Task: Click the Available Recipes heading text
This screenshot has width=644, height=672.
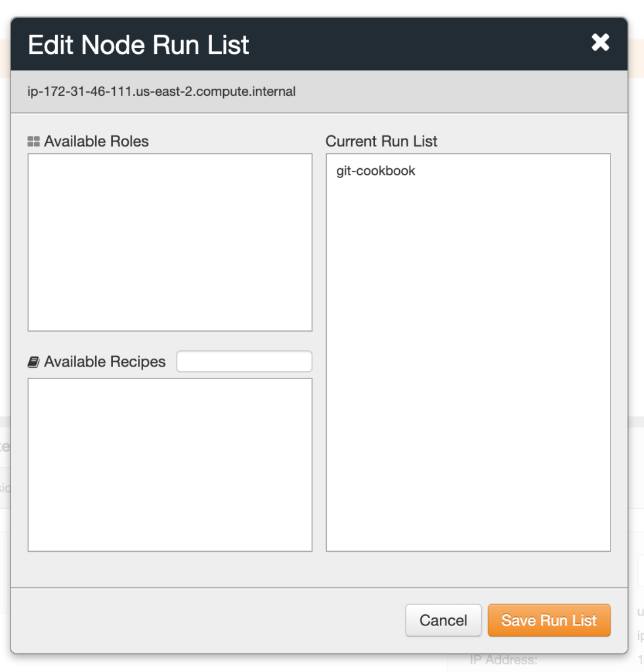Action: tap(105, 362)
